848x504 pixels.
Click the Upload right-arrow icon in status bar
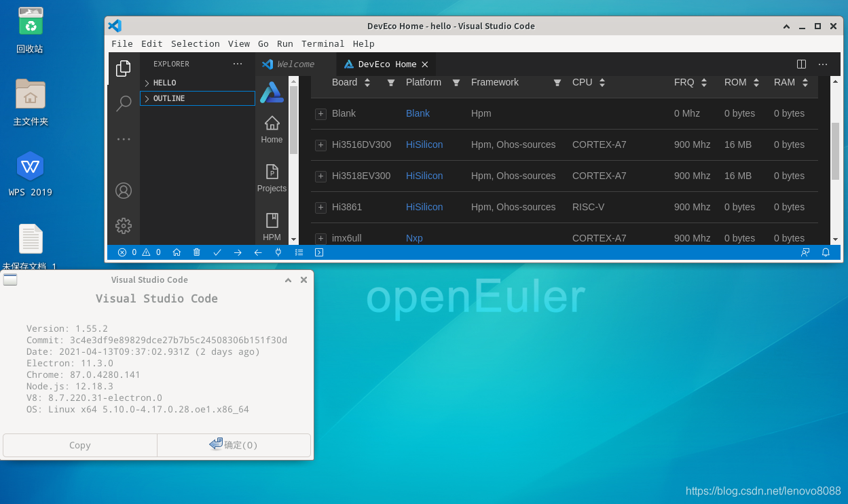tap(238, 252)
